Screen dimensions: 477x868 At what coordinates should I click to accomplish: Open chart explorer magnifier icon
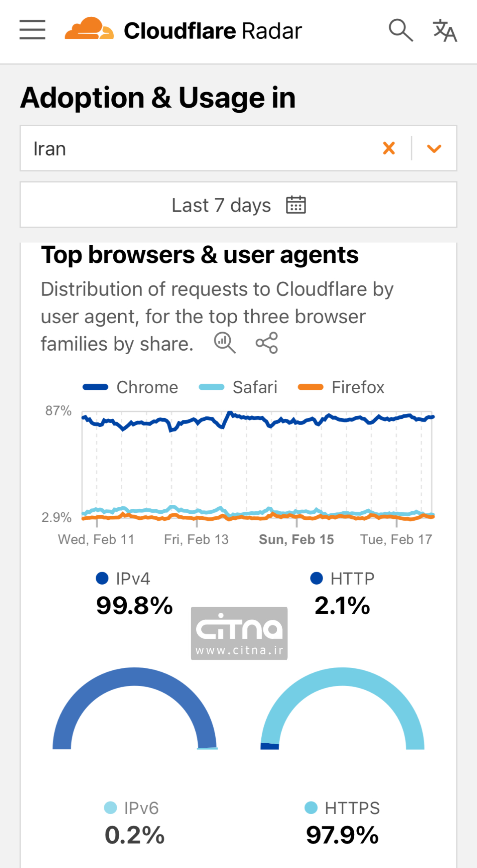point(225,342)
